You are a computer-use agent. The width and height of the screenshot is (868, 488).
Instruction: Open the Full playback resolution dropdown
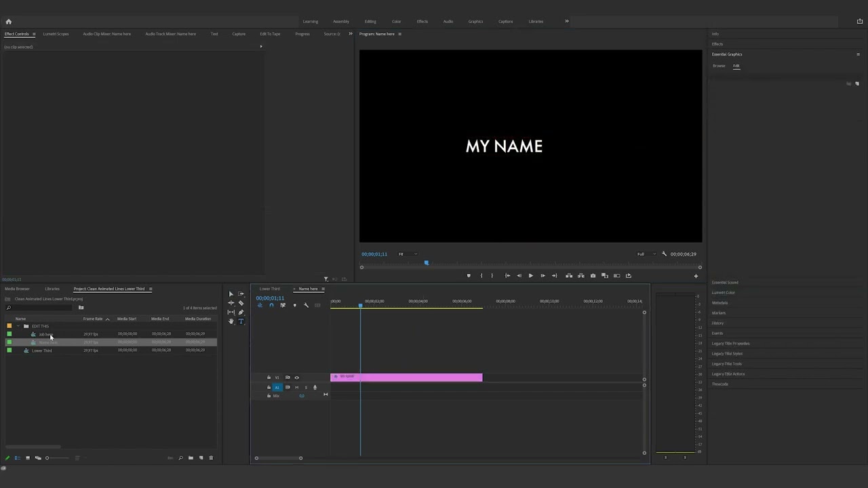point(646,254)
